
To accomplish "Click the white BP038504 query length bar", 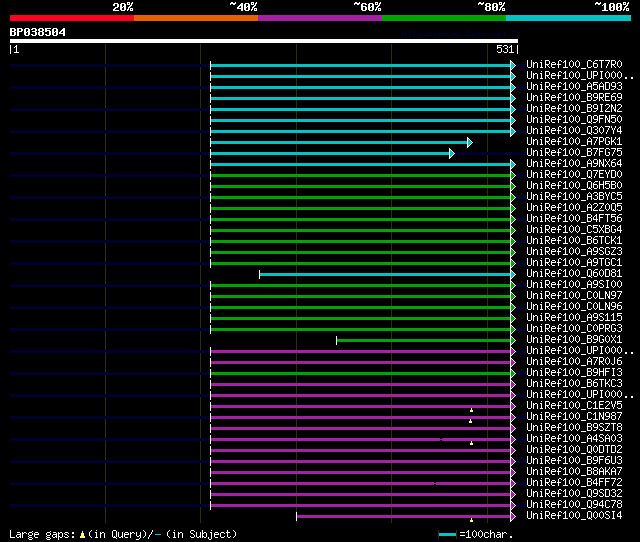I will pyautogui.click(x=264, y=41).
